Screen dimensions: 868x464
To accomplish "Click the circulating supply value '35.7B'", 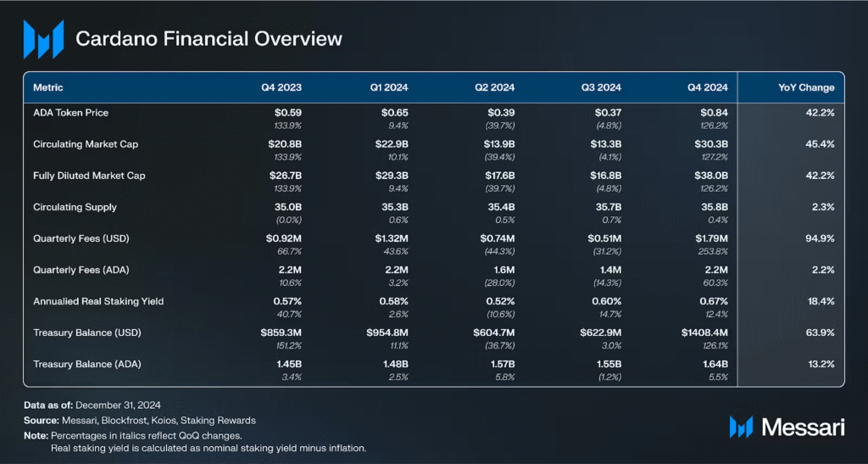I will coord(608,207).
